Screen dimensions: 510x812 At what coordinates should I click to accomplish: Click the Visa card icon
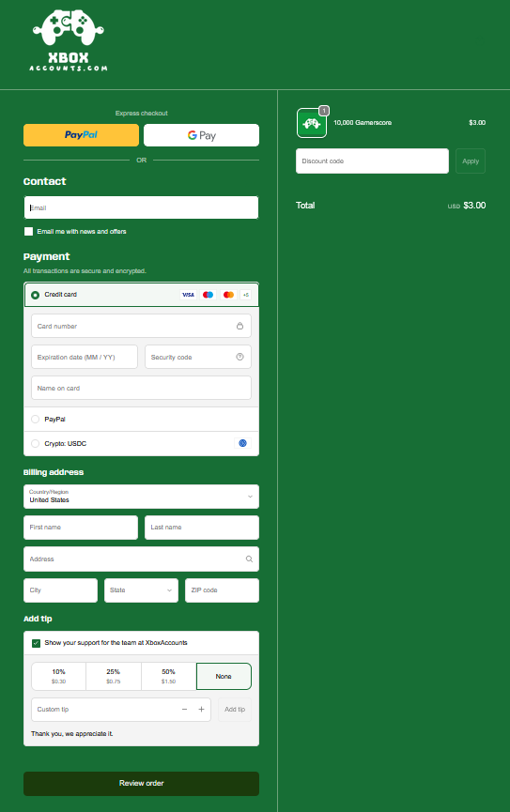click(x=188, y=295)
